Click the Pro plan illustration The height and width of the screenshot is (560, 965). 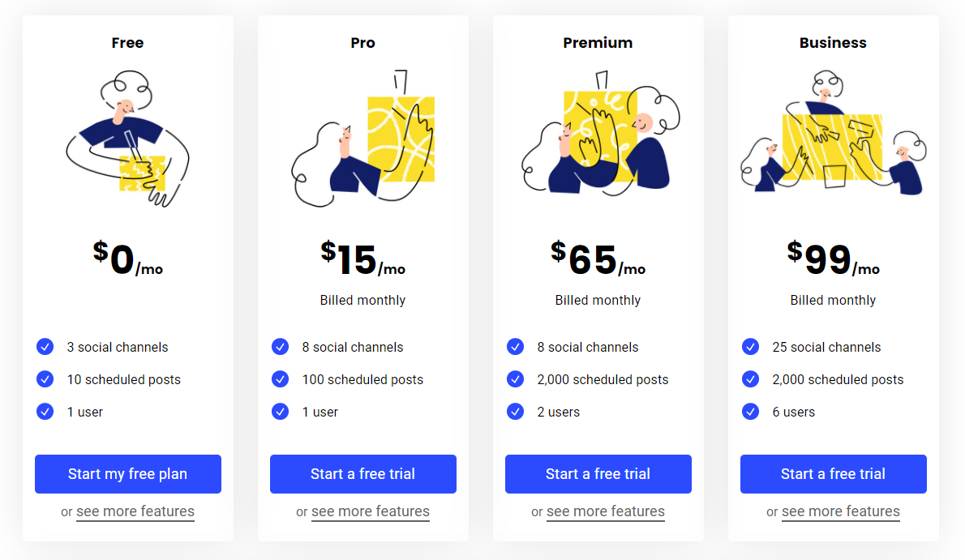(363, 139)
